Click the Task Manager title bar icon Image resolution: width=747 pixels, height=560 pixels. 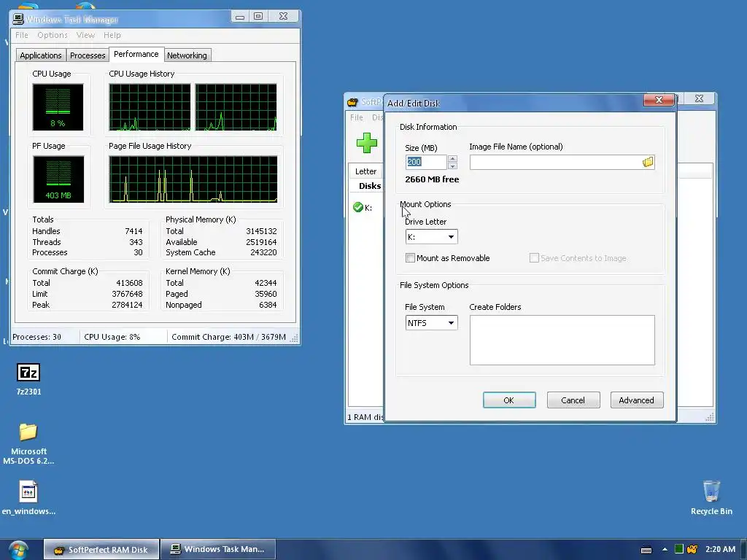[18, 18]
